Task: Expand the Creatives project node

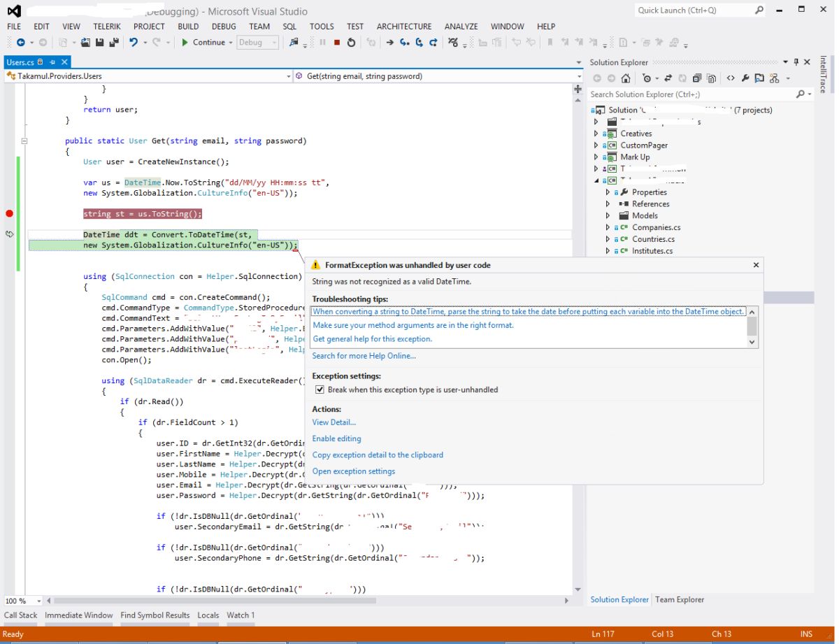Action: point(596,134)
